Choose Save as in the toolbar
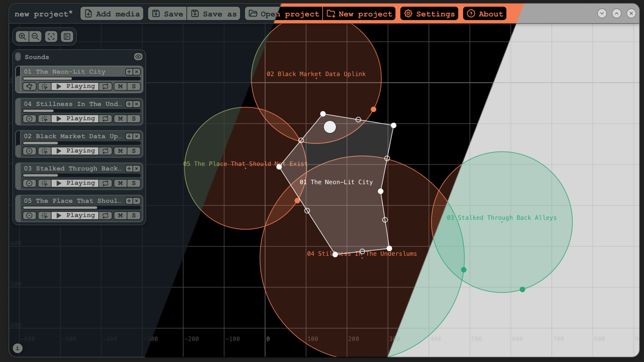 [x=214, y=14]
